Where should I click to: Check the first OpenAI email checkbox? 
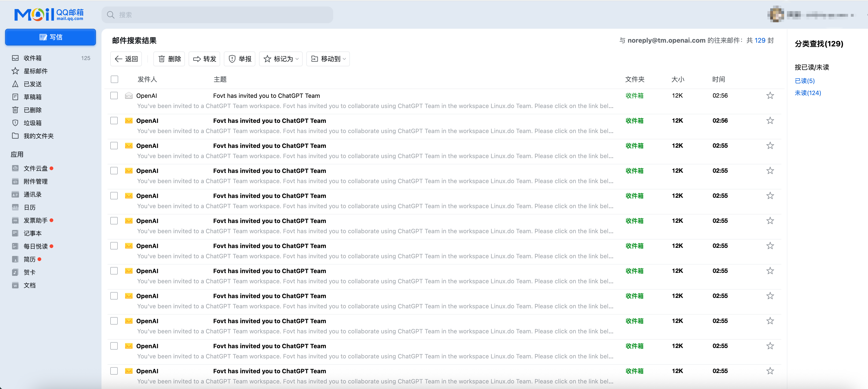(x=114, y=96)
